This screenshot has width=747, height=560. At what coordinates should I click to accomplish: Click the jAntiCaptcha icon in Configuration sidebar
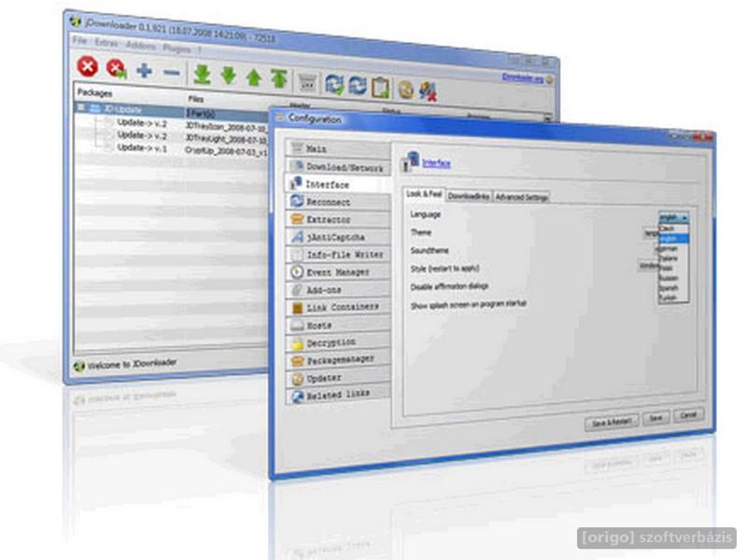(297, 236)
